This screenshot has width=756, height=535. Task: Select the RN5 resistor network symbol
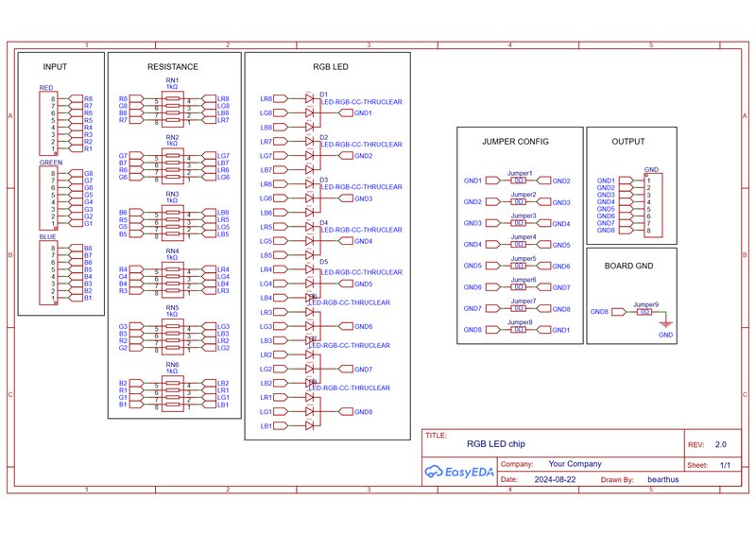[x=173, y=337]
